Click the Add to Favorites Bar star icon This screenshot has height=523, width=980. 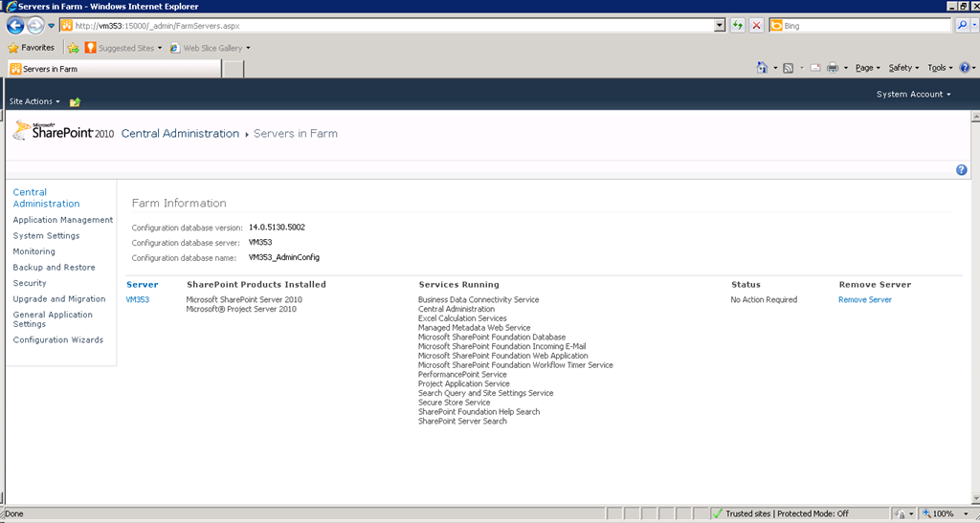[73, 48]
